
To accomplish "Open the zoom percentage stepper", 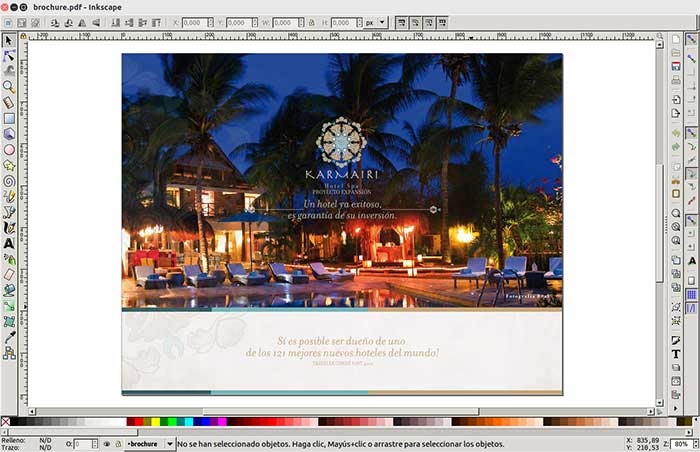I will tap(696, 444).
